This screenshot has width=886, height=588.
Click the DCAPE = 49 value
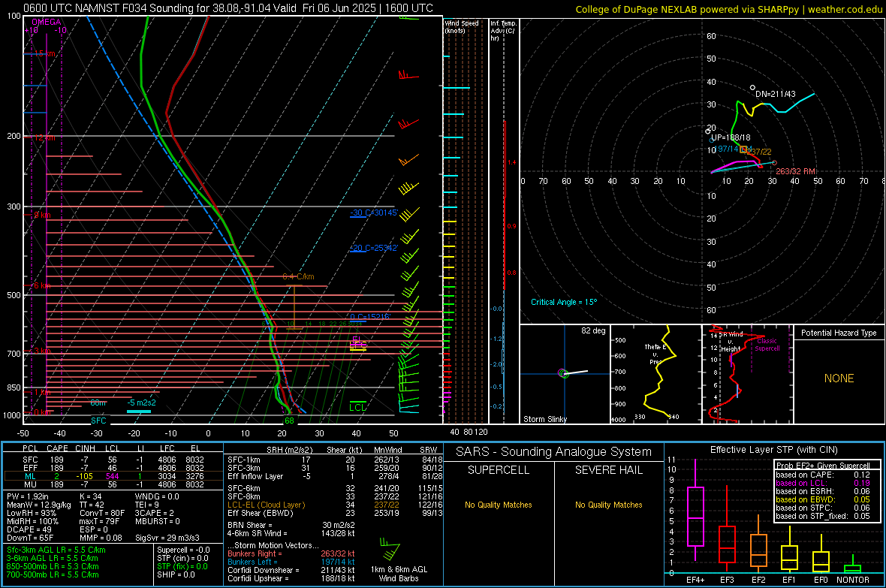[29, 529]
